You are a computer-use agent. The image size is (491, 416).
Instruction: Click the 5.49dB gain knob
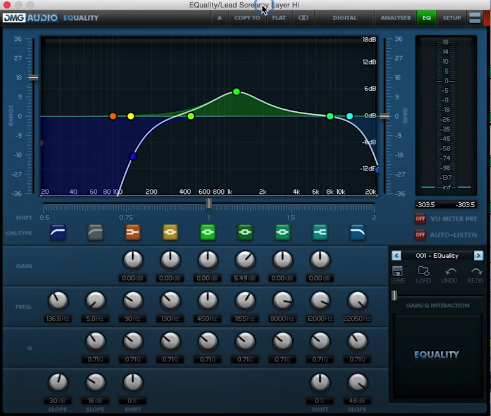click(x=245, y=260)
